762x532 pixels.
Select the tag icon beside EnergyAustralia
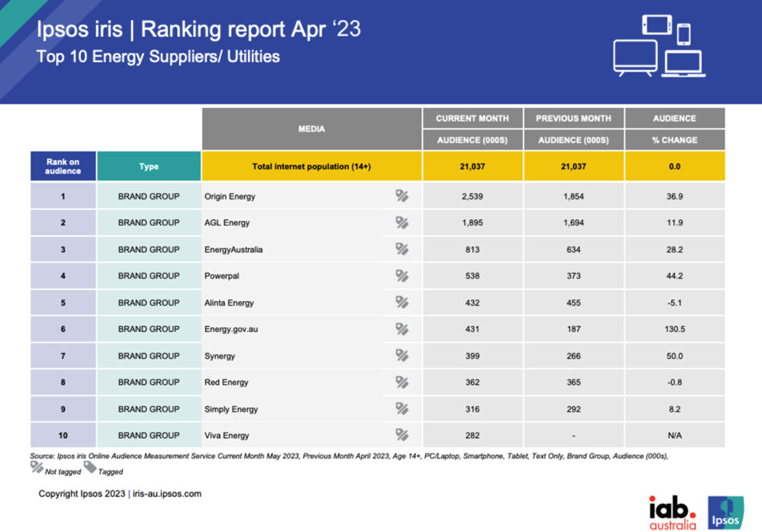402,249
